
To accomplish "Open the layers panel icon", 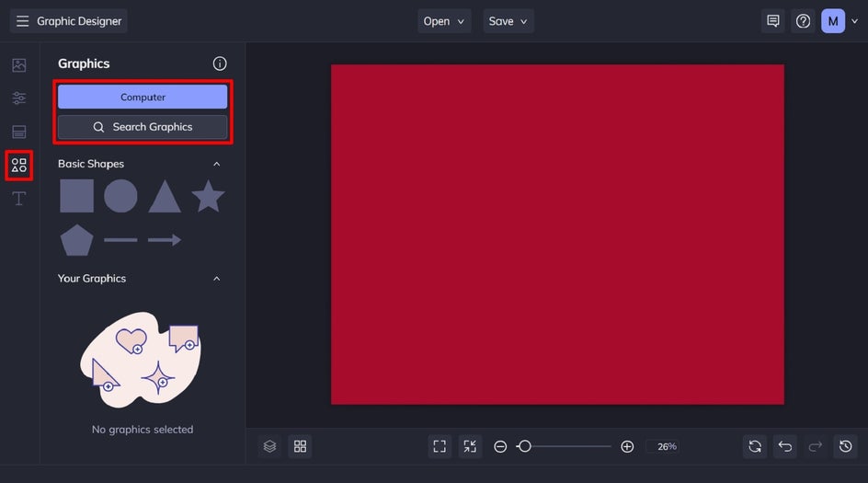I will point(269,446).
